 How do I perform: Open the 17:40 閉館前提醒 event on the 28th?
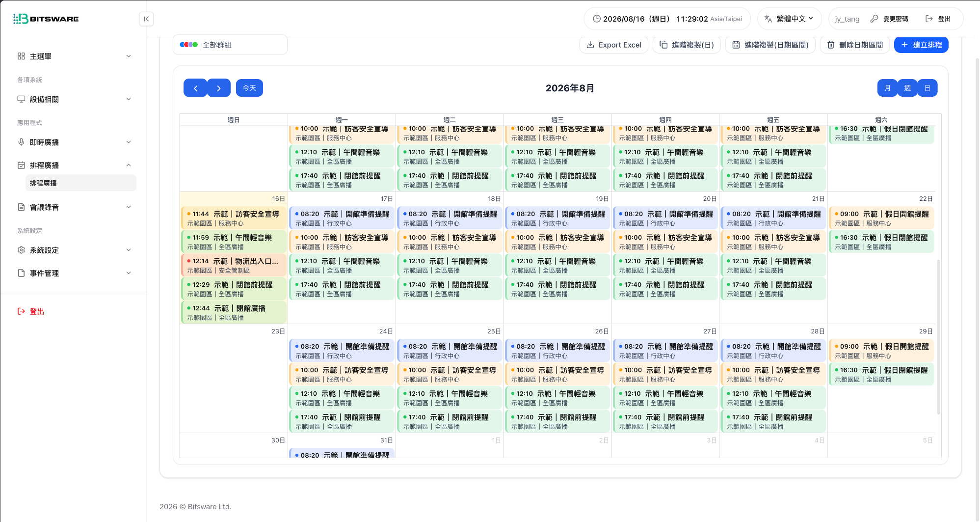coord(773,421)
